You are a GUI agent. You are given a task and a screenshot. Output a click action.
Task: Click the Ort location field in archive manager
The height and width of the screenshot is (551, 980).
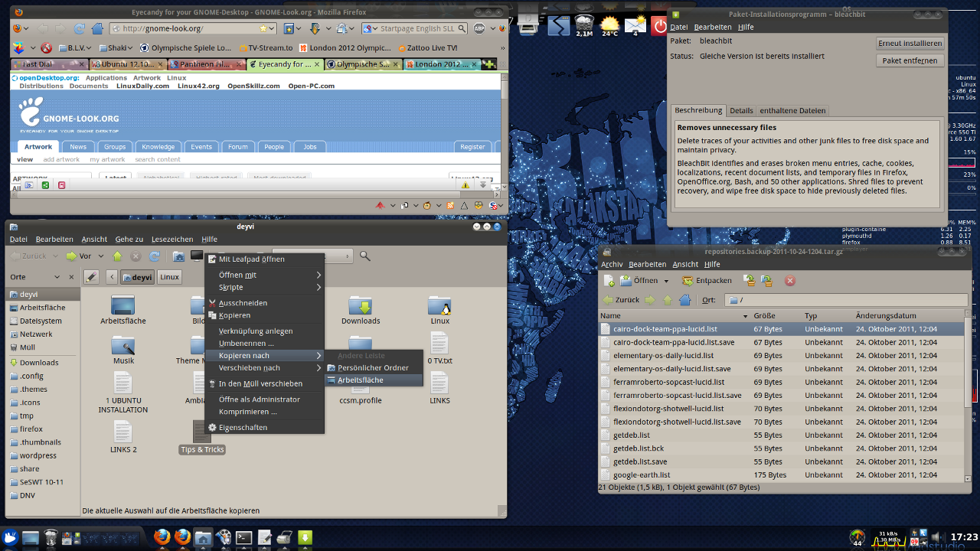point(845,300)
